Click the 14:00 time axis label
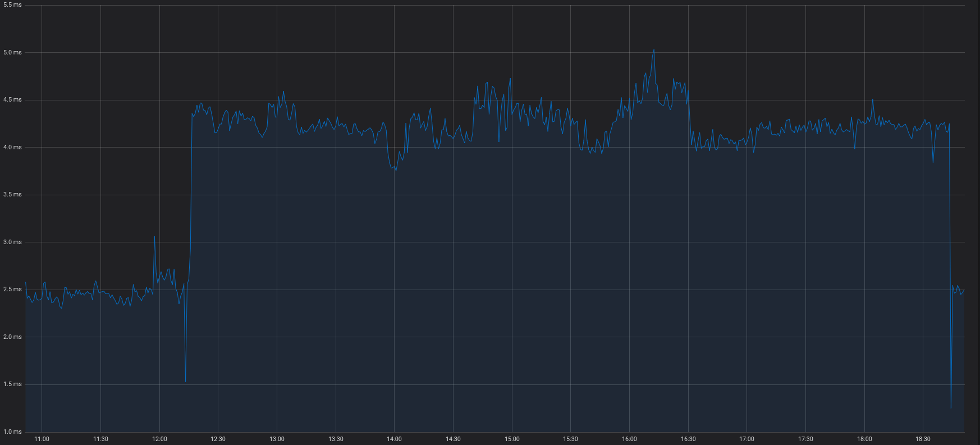This screenshot has height=445, width=980. pos(394,439)
